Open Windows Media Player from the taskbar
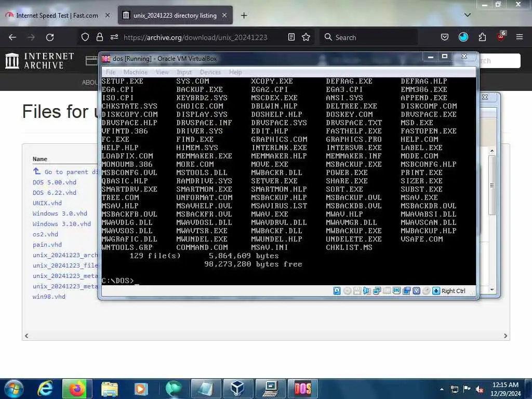The image size is (532, 399). click(x=141, y=389)
